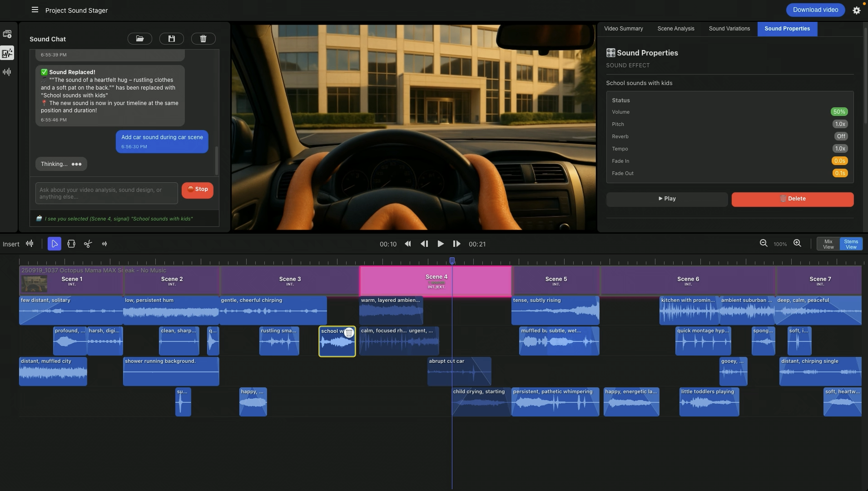Switch to the Sound Variations tab
The height and width of the screenshot is (491, 868).
[729, 29]
